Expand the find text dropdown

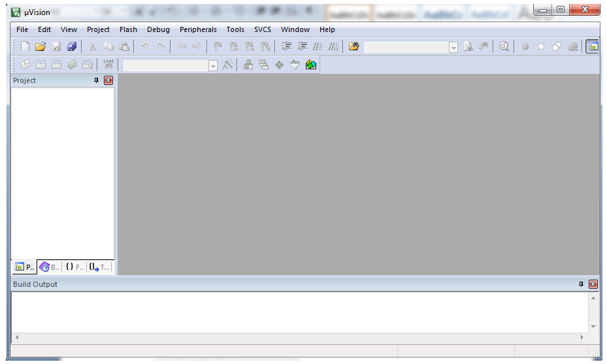click(453, 47)
